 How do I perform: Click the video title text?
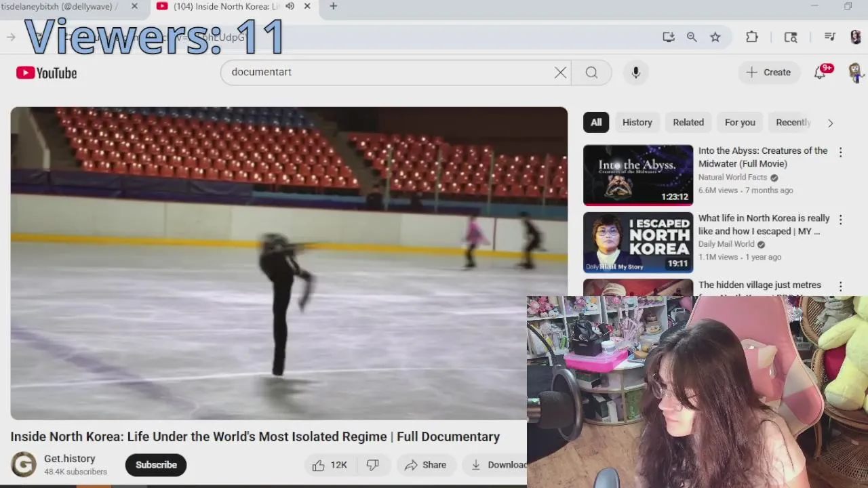[255, 436]
